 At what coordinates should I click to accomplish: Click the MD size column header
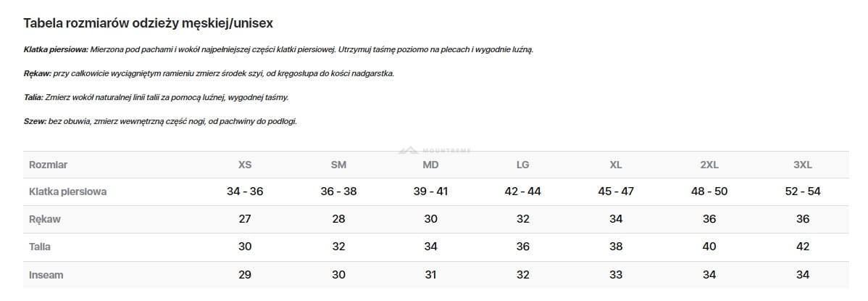click(x=430, y=165)
